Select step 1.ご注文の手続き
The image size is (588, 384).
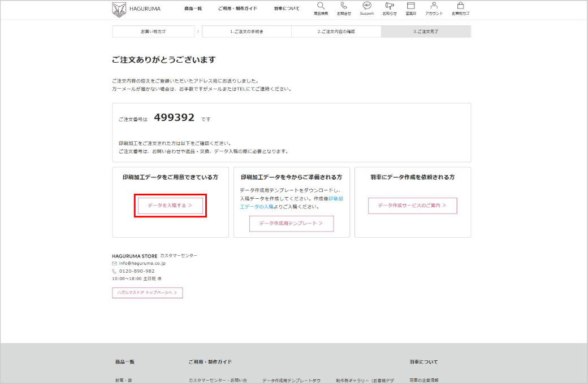(247, 32)
